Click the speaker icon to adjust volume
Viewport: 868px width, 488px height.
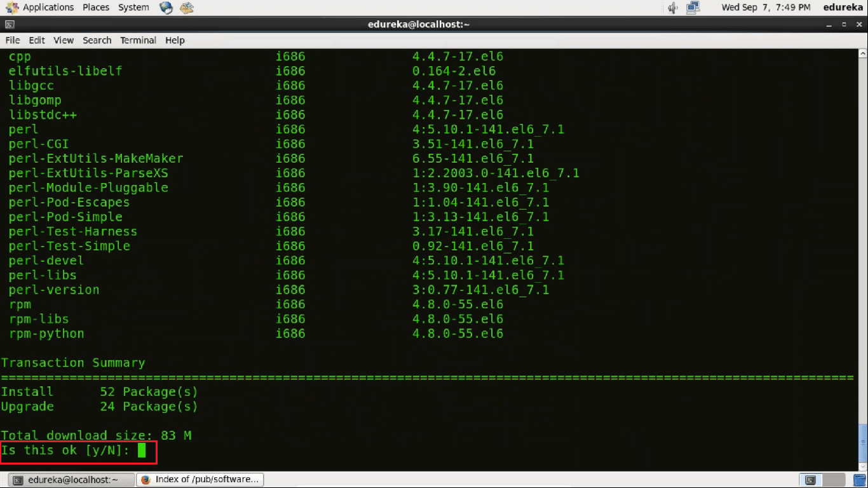[x=672, y=8]
